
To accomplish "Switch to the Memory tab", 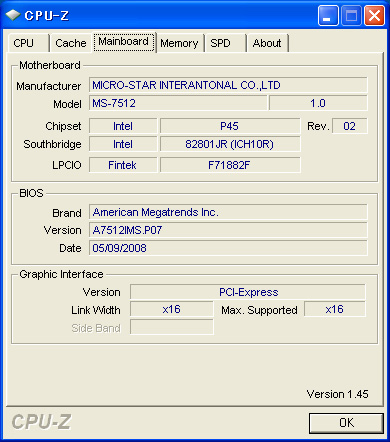I will [180, 43].
